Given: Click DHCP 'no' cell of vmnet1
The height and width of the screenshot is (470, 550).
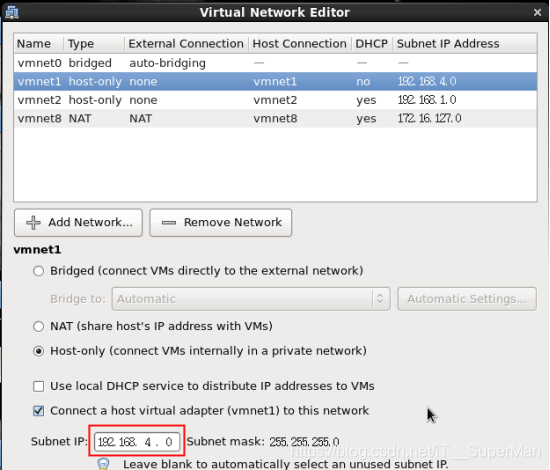Looking at the screenshot, I should pos(363,82).
